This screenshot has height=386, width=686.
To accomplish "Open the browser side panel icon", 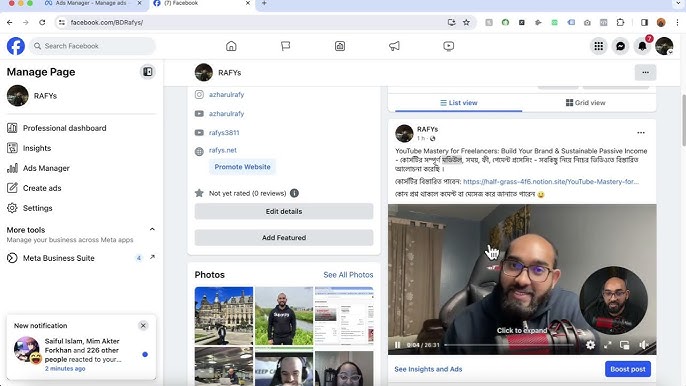I will coord(644,22).
